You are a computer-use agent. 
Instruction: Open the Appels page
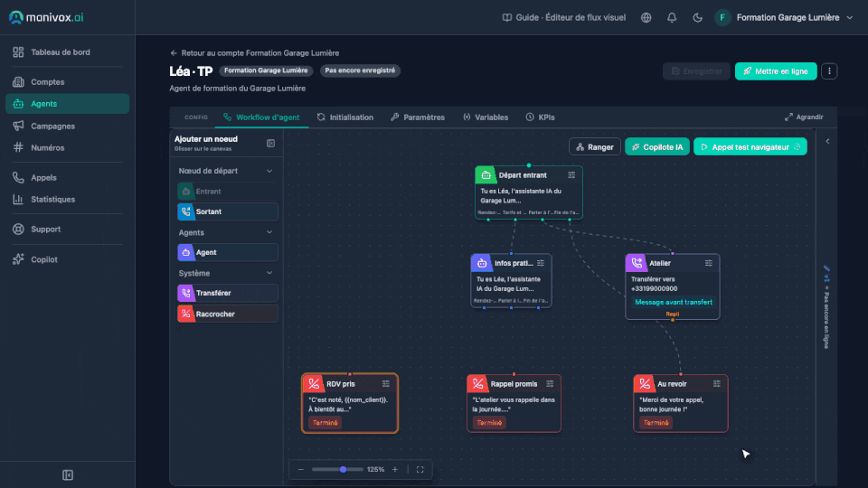coord(67,178)
